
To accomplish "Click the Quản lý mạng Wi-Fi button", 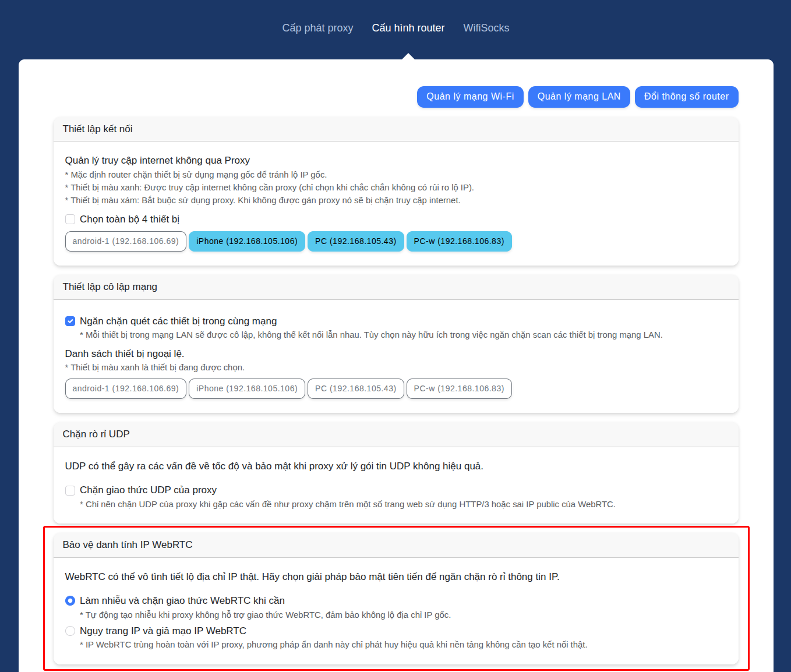I will pyautogui.click(x=470, y=97).
